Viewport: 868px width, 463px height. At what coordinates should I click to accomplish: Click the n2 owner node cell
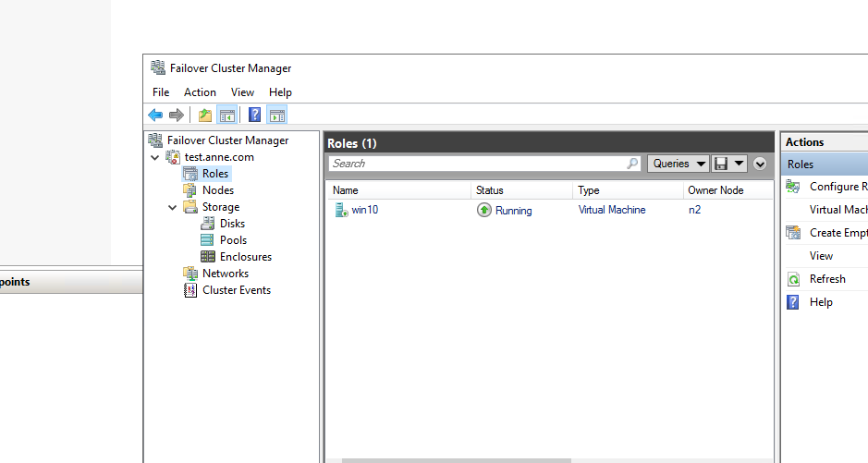pyautogui.click(x=694, y=210)
